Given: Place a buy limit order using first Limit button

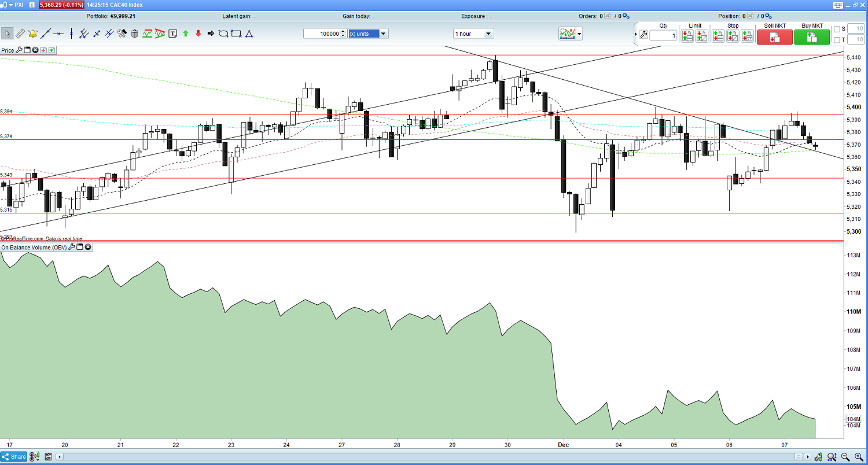Looking at the screenshot, I should click(x=687, y=36).
